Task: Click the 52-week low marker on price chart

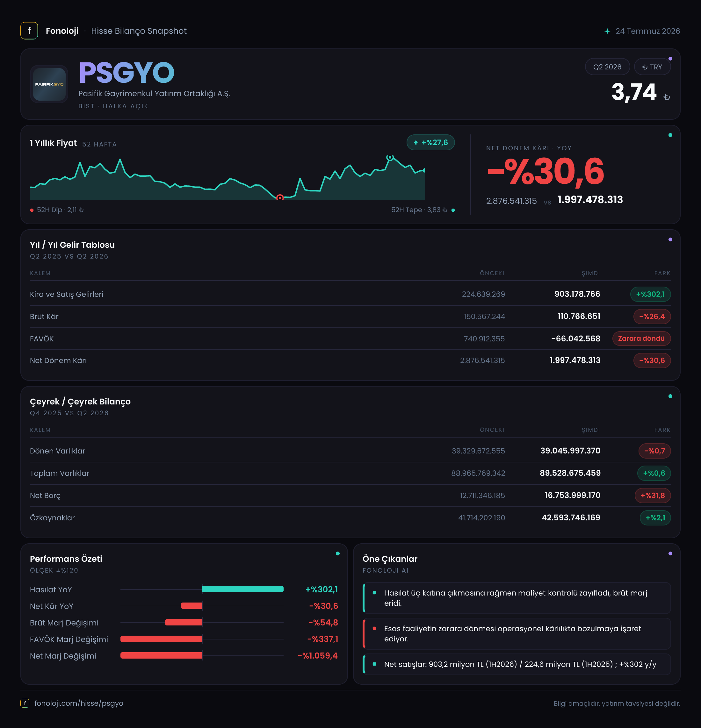Action: (x=280, y=197)
